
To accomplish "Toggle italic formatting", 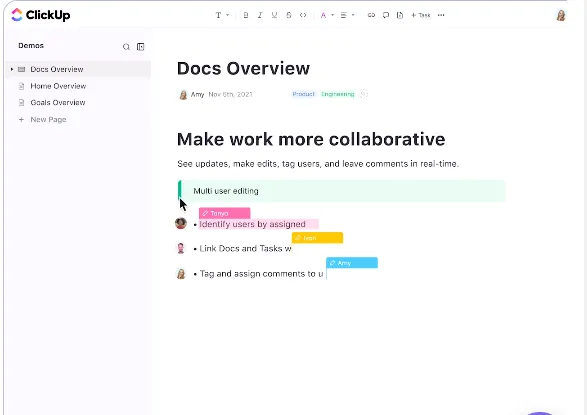I will 260,15.
